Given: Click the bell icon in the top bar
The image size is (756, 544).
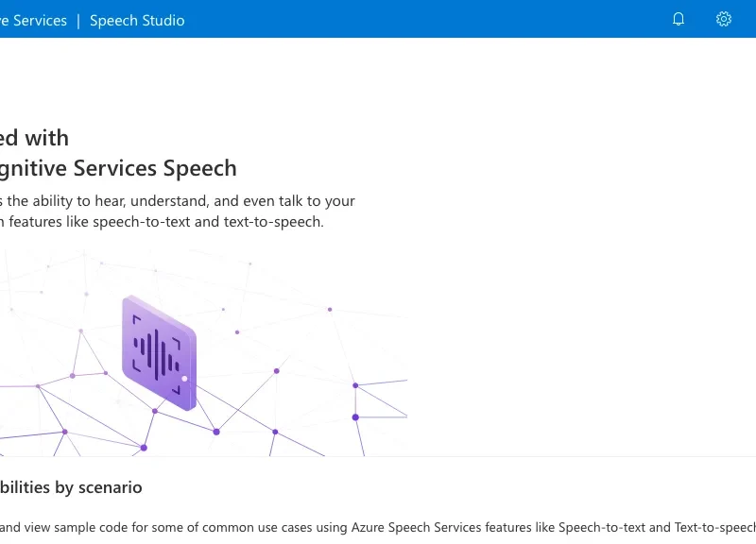Looking at the screenshot, I should click(x=678, y=19).
